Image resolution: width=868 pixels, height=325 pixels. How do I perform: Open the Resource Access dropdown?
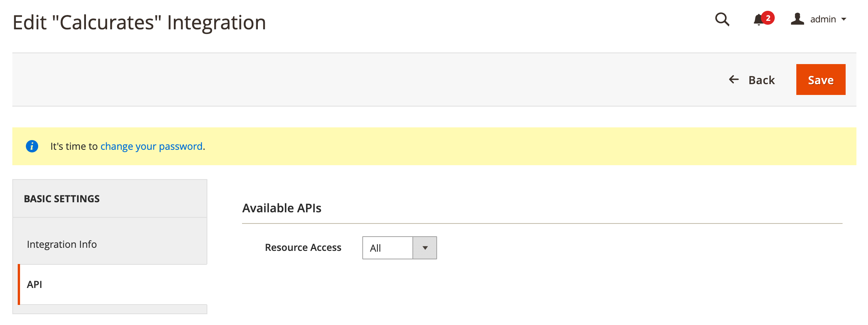click(x=399, y=248)
